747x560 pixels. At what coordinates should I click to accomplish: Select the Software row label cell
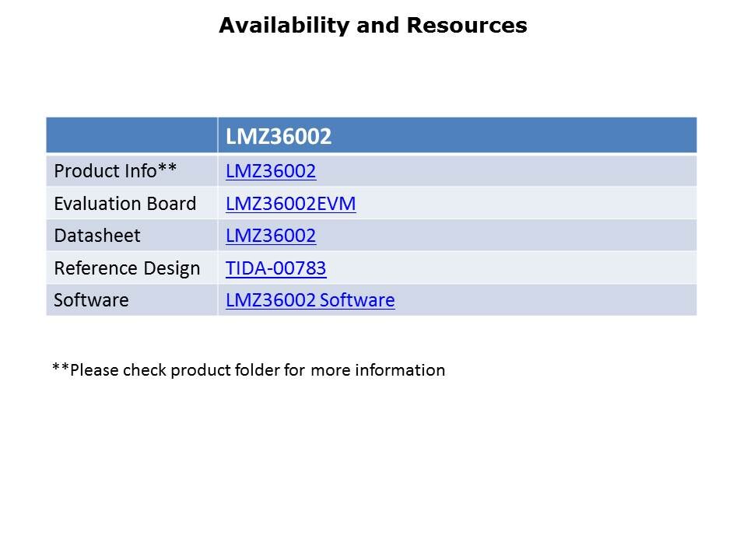tap(91, 300)
